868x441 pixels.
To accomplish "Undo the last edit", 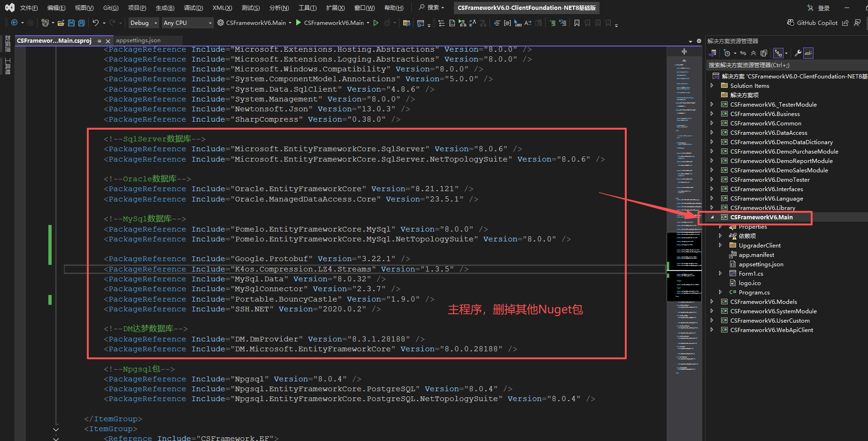I will pos(95,23).
